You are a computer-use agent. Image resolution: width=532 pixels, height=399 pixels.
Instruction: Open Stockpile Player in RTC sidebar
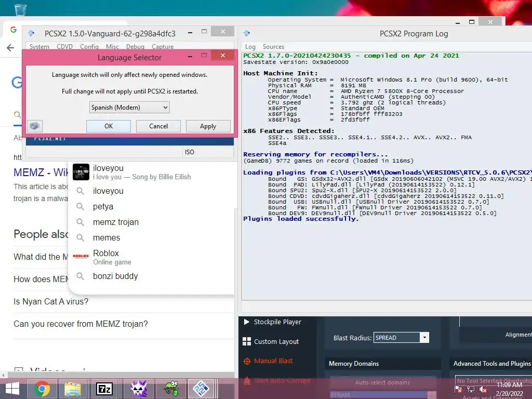[x=277, y=322]
